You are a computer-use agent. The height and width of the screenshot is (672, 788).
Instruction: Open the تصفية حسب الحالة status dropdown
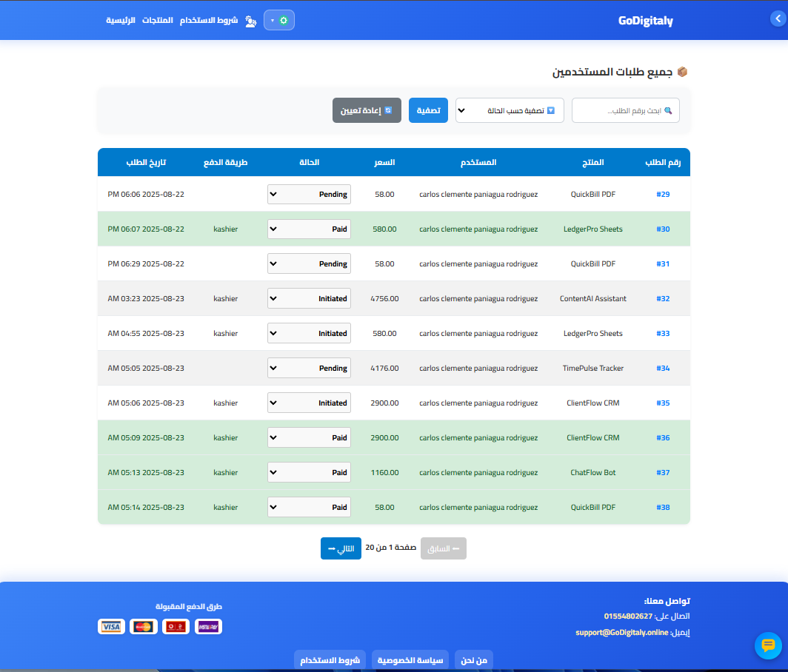point(510,110)
